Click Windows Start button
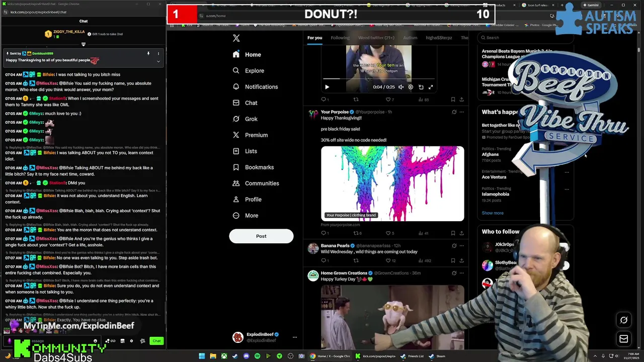This screenshot has width=644, height=362. pos(202,356)
